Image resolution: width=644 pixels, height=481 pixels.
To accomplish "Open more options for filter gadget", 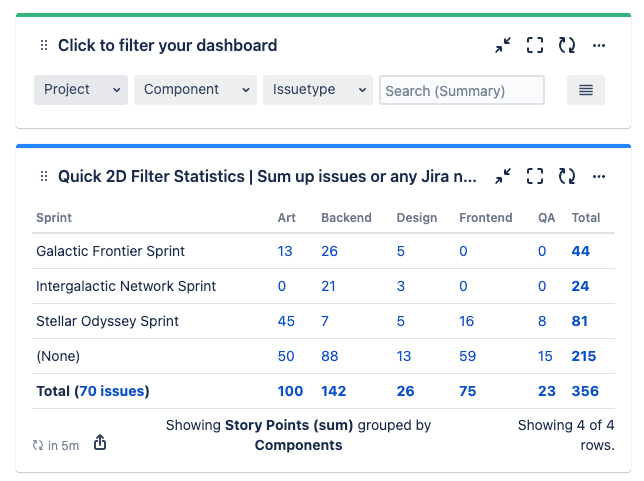I will (x=599, y=45).
